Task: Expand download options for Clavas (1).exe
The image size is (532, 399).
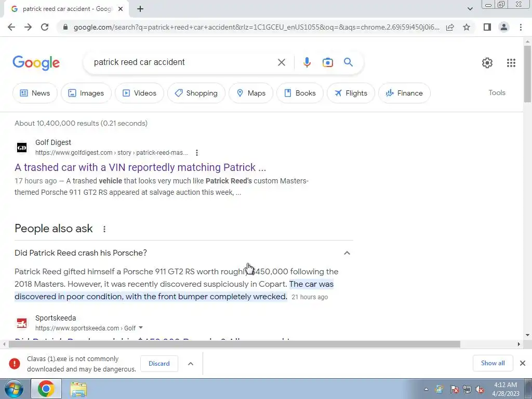Action: [x=191, y=364]
